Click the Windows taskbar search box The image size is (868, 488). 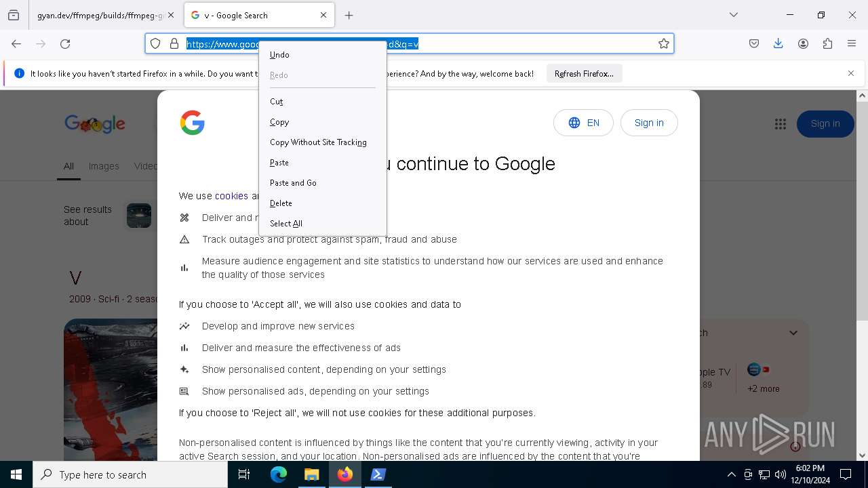pyautogui.click(x=130, y=475)
